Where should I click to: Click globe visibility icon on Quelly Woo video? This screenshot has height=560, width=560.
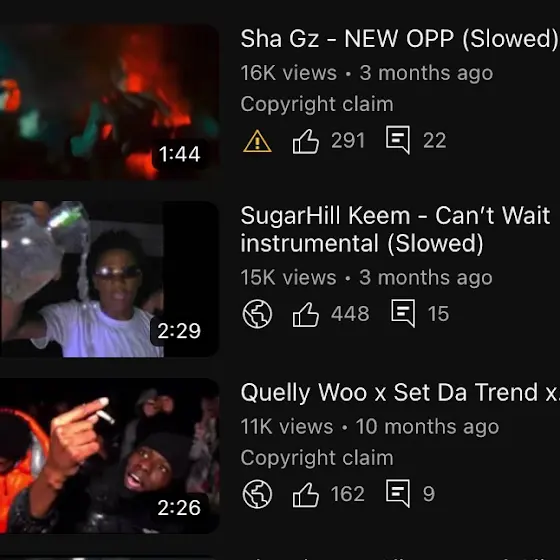pyautogui.click(x=257, y=494)
